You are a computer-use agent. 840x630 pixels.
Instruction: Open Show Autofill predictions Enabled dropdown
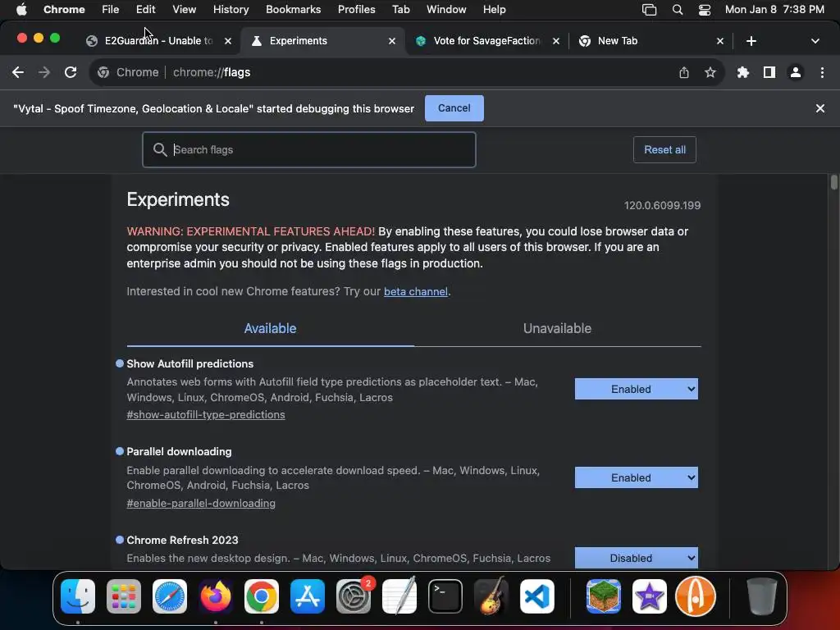[x=637, y=390]
